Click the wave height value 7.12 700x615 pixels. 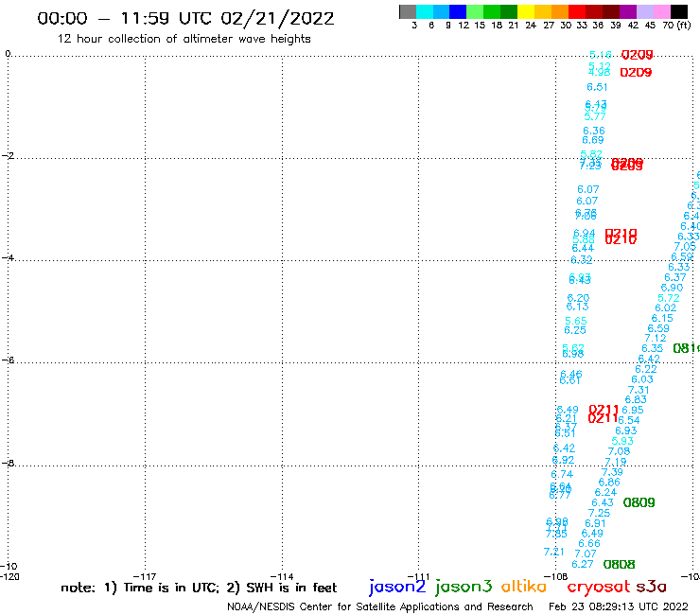pyautogui.click(x=656, y=339)
